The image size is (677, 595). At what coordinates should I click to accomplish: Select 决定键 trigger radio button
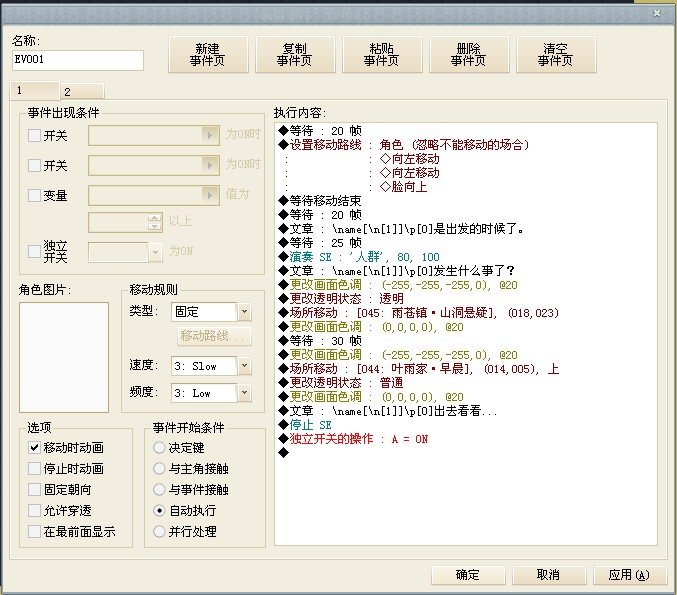pos(159,447)
